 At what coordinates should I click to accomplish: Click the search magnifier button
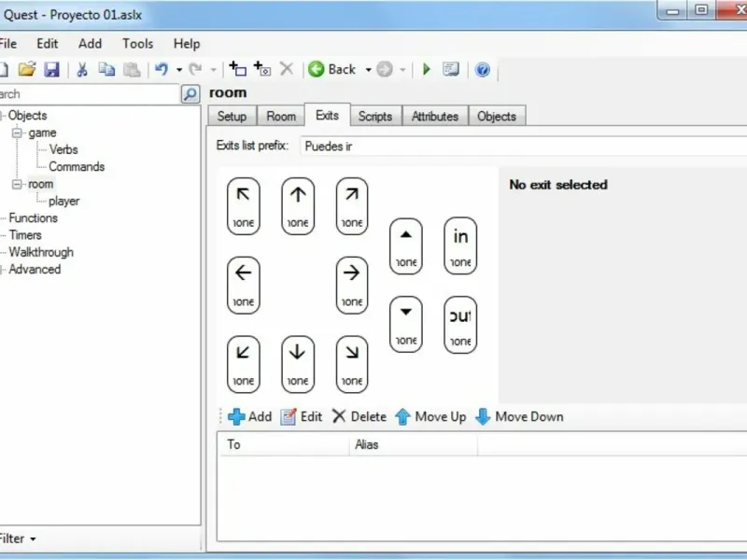(x=190, y=94)
